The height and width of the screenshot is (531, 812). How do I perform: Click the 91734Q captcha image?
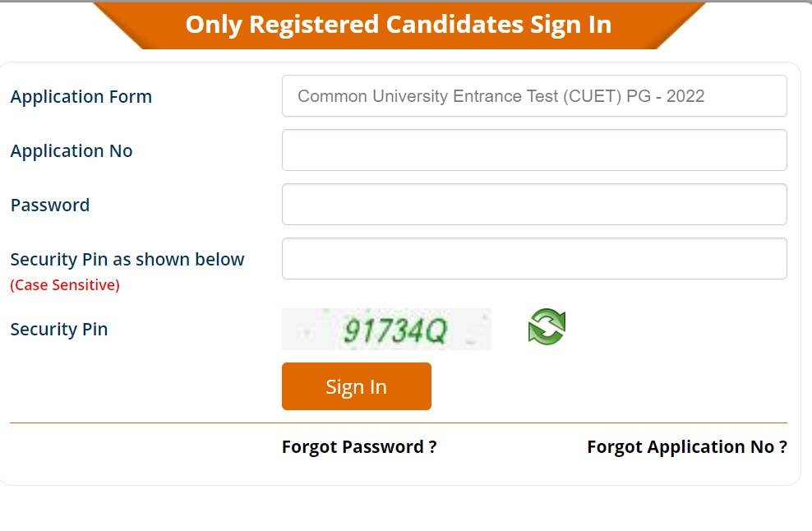tap(386, 330)
